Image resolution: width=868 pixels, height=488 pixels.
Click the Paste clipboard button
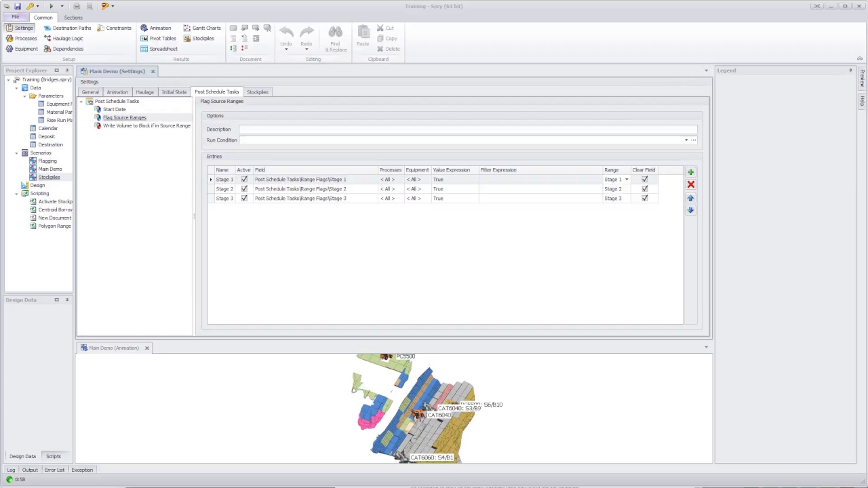363,37
